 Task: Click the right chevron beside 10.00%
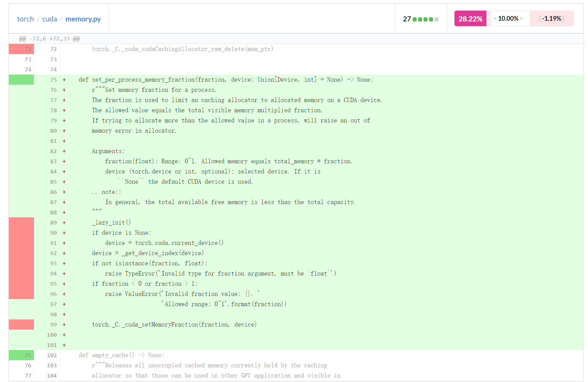pos(522,18)
